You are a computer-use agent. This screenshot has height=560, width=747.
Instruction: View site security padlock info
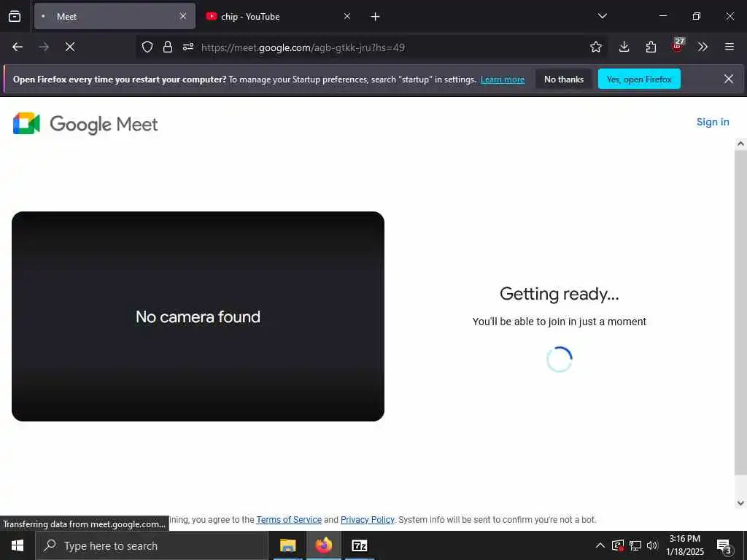pos(168,47)
